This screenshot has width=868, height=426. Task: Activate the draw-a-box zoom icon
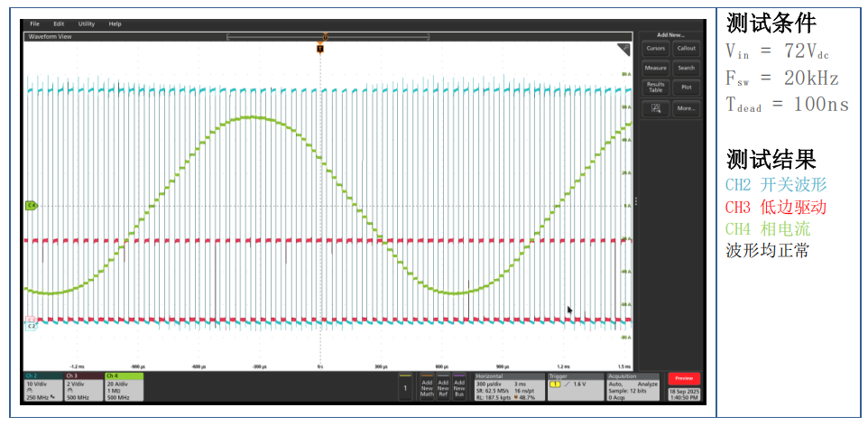pyautogui.click(x=655, y=108)
